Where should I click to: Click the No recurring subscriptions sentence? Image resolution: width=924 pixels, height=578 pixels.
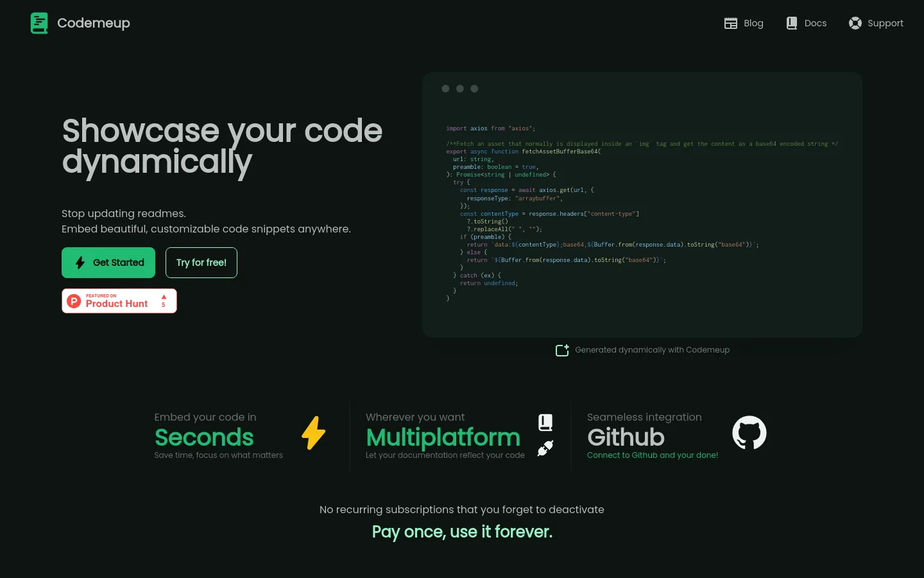click(462, 510)
